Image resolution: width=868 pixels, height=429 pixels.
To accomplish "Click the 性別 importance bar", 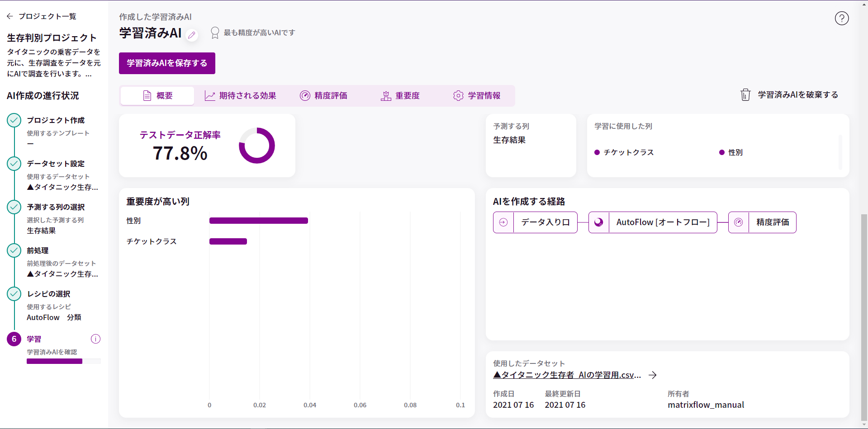I will coord(259,221).
